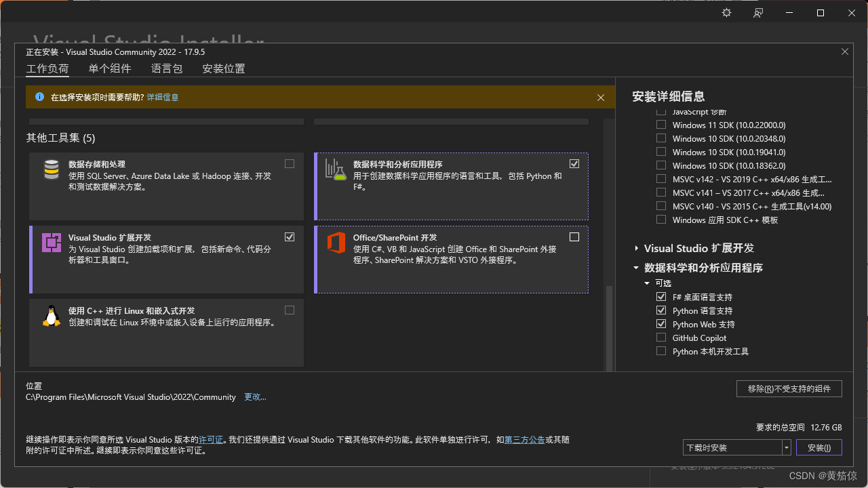Click the data science flask chart icon

click(x=336, y=169)
